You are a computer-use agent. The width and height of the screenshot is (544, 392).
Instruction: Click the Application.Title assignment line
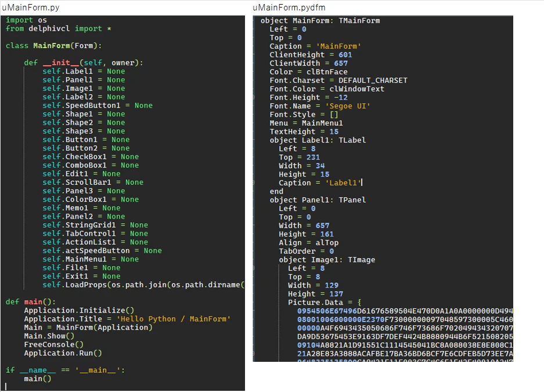coord(127,319)
